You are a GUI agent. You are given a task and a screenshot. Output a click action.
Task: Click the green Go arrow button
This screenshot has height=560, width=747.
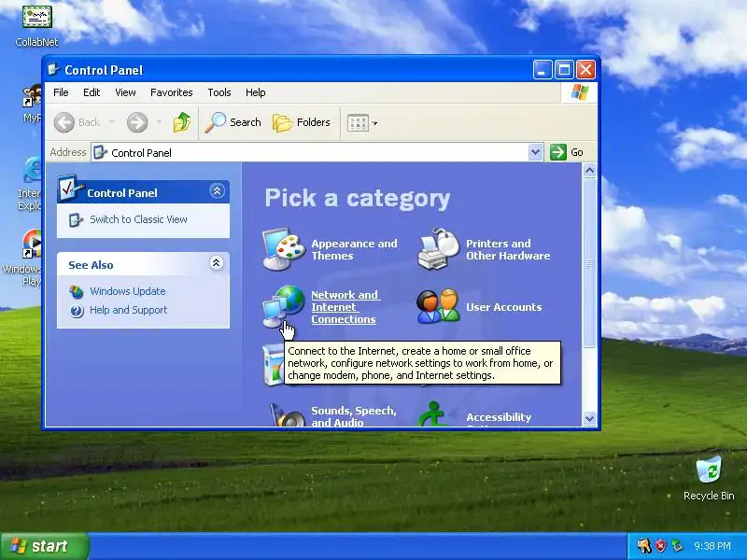coord(557,152)
